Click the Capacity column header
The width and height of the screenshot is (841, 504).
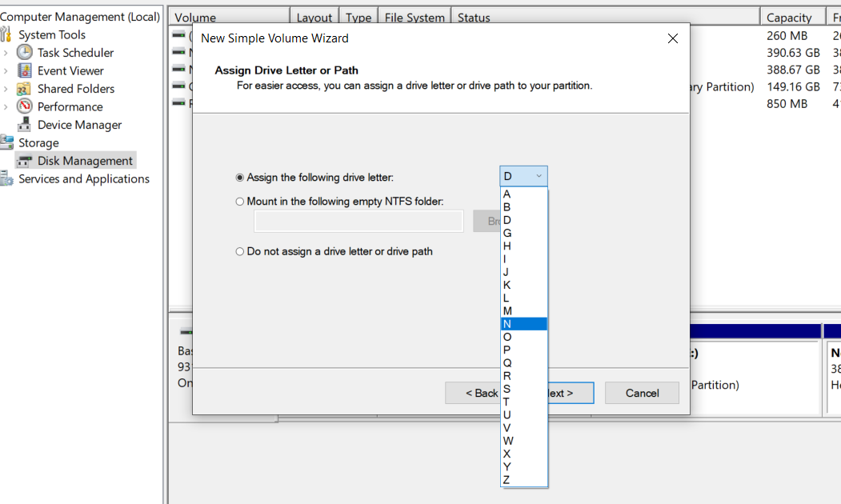791,17
